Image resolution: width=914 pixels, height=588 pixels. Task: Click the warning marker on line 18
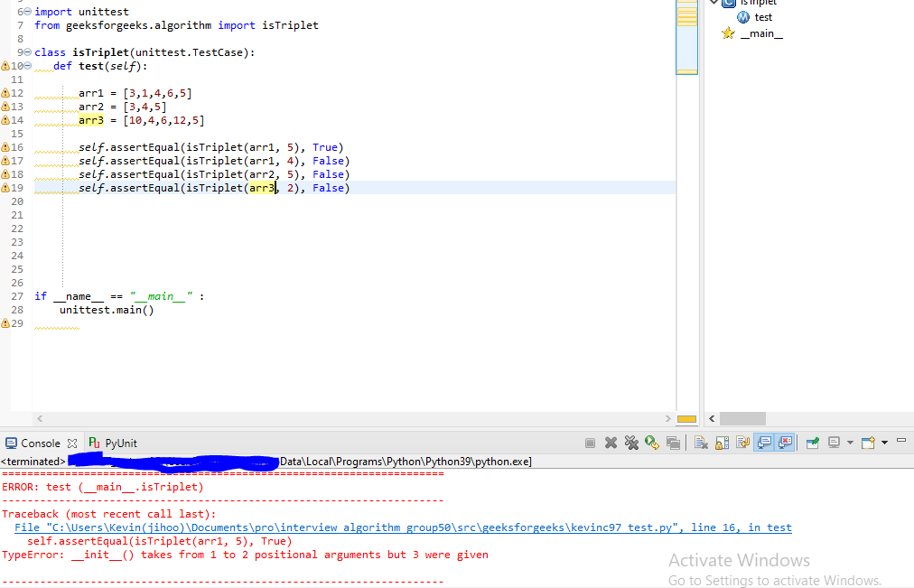[5, 174]
